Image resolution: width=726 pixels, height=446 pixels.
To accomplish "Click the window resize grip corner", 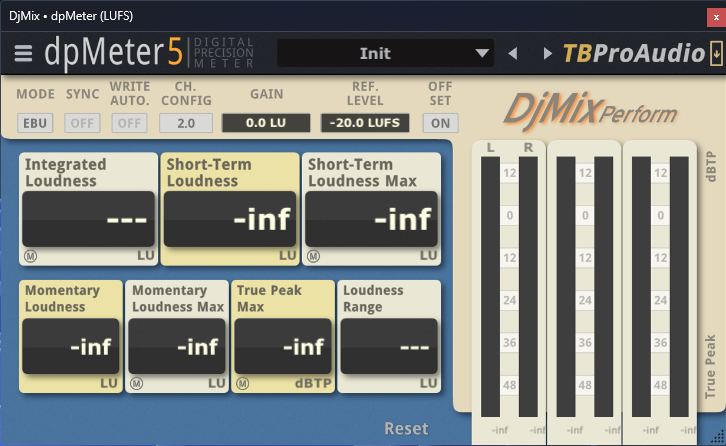I will 718,436.
